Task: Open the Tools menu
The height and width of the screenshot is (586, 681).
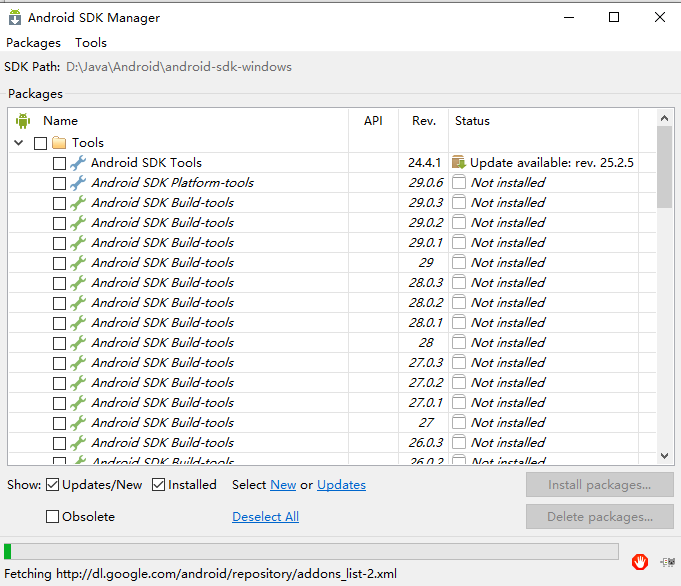Action: pyautogui.click(x=91, y=43)
